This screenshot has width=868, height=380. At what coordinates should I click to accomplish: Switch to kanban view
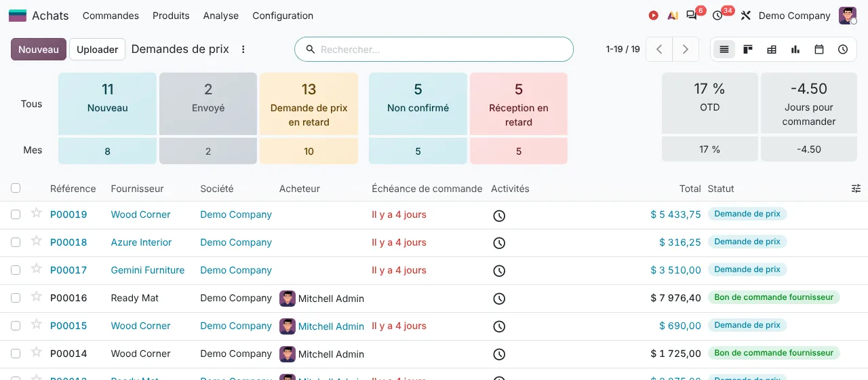748,50
